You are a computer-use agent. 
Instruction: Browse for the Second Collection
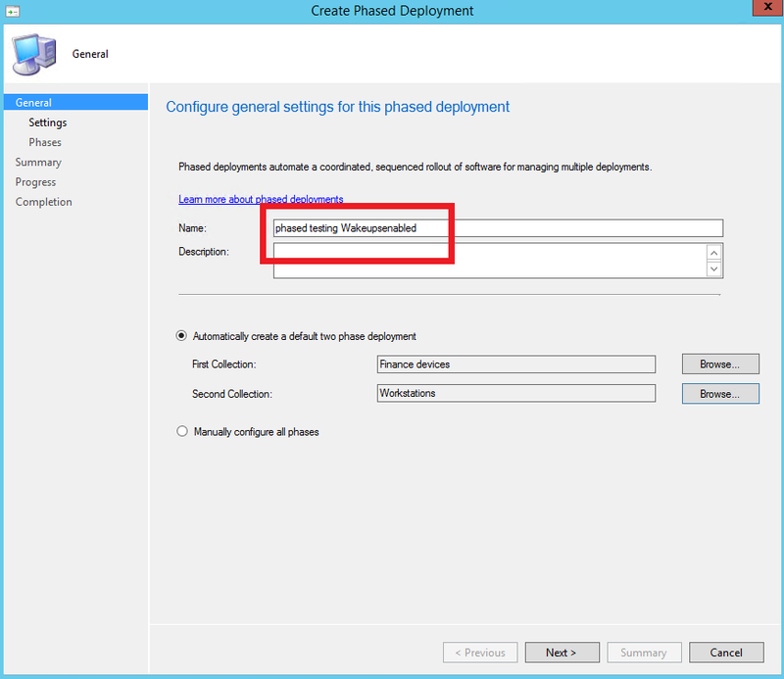[x=720, y=394]
